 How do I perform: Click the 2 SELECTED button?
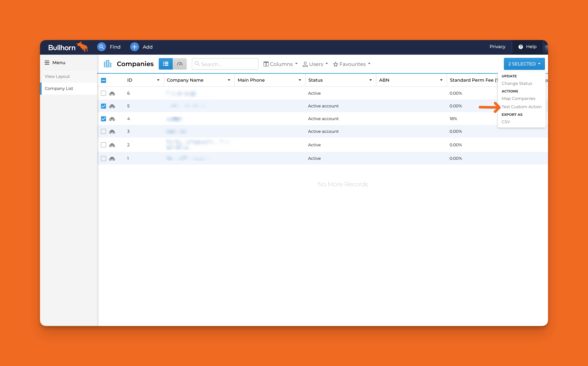(x=524, y=64)
